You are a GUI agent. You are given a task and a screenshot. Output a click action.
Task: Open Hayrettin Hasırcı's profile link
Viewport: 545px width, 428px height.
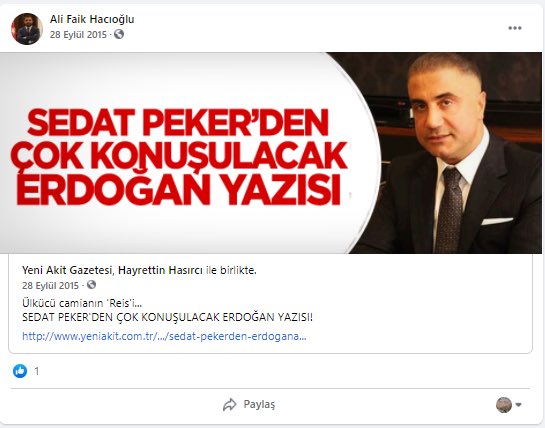point(160,270)
